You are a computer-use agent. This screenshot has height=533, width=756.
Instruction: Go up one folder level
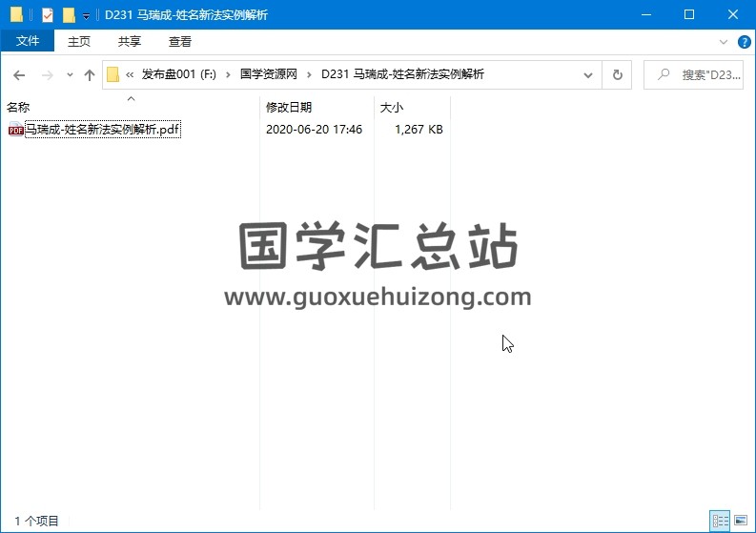(x=90, y=75)
